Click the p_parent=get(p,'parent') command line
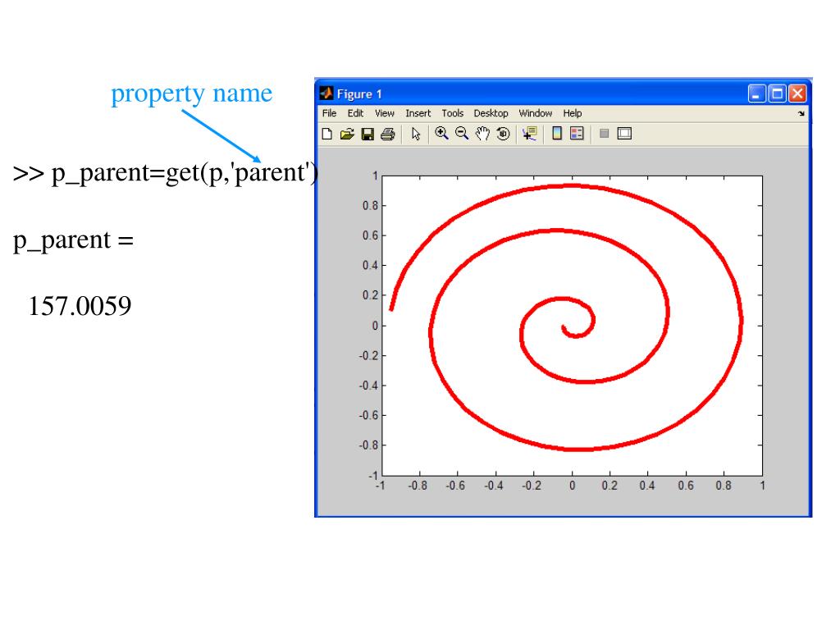This screenshot has width=840, height=630. pyautogui.click(x=165, y=173)
